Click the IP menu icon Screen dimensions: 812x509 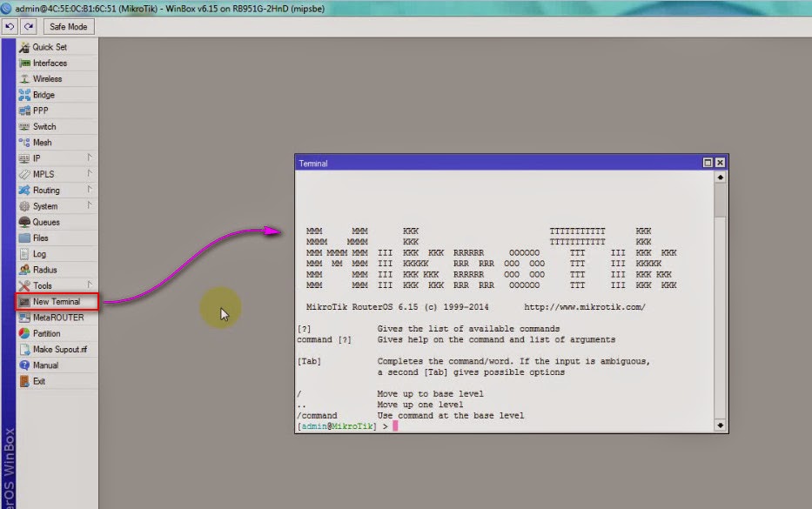click(24, 158)
